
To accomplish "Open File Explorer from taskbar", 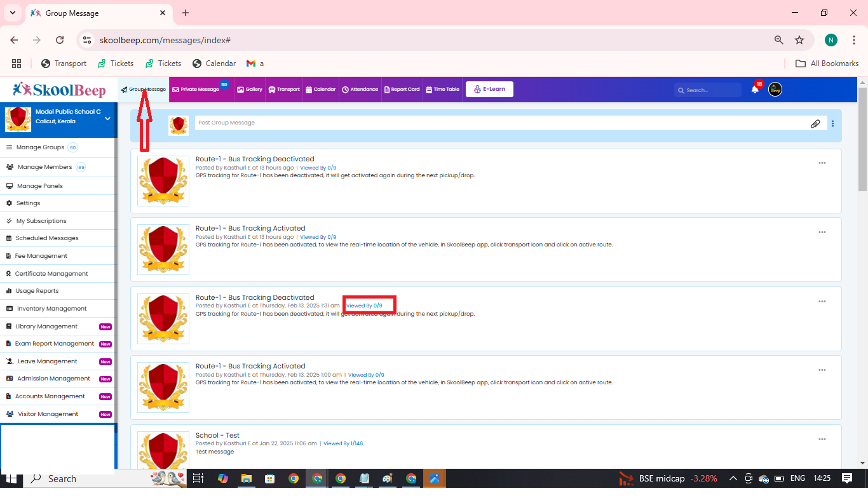I will (x=246, y=478).
